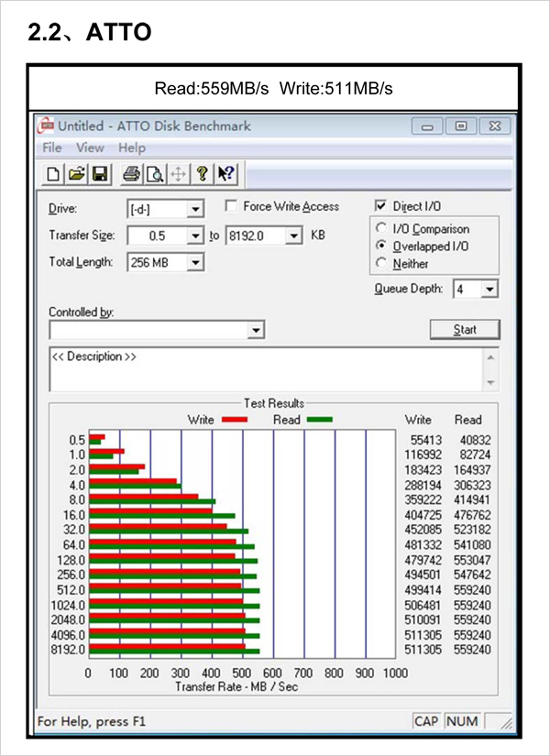Maximize the ATTO Disk Benchmark window
550x756 pixels.
click(x=461, y=126)
